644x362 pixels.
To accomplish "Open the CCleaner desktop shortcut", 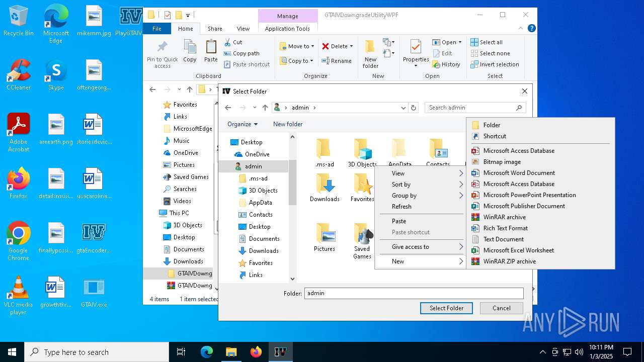I will tap(19, 75).
